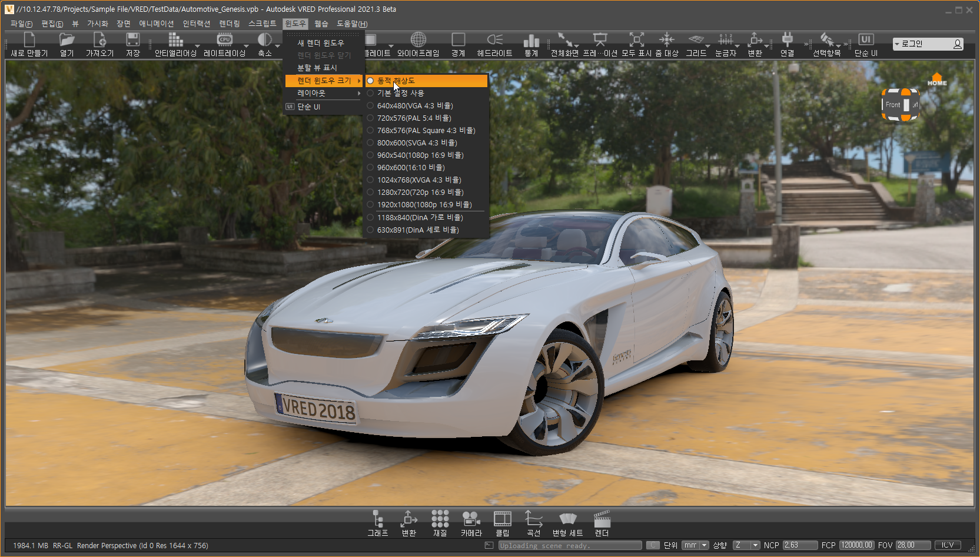Expand the 레이아웃 submenu

point(324,94)
